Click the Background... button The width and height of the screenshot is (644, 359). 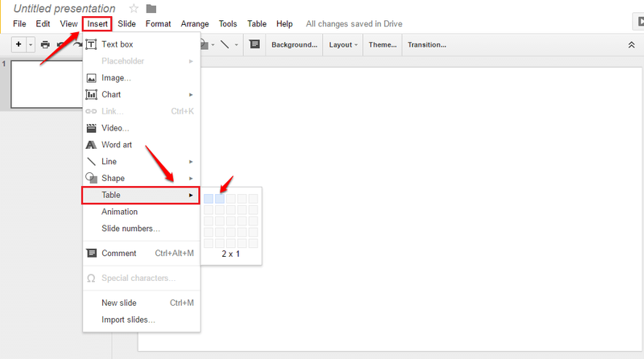click(294, 45)
